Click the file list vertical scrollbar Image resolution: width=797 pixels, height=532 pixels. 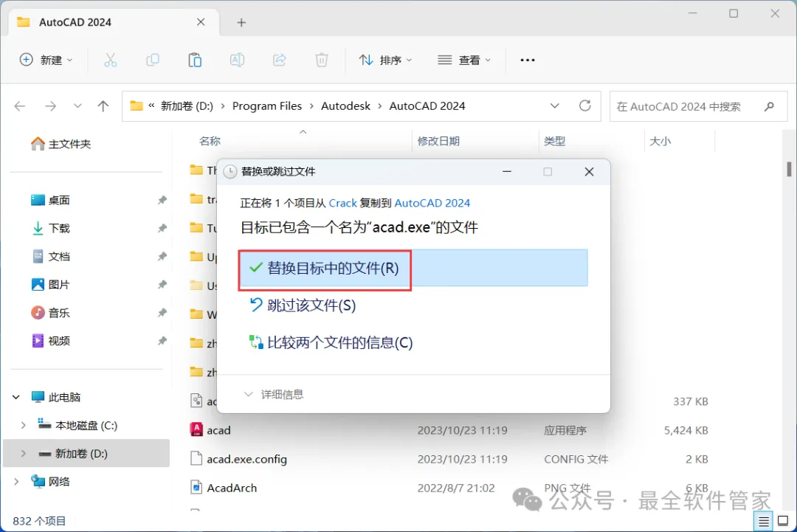coord(789,169)
